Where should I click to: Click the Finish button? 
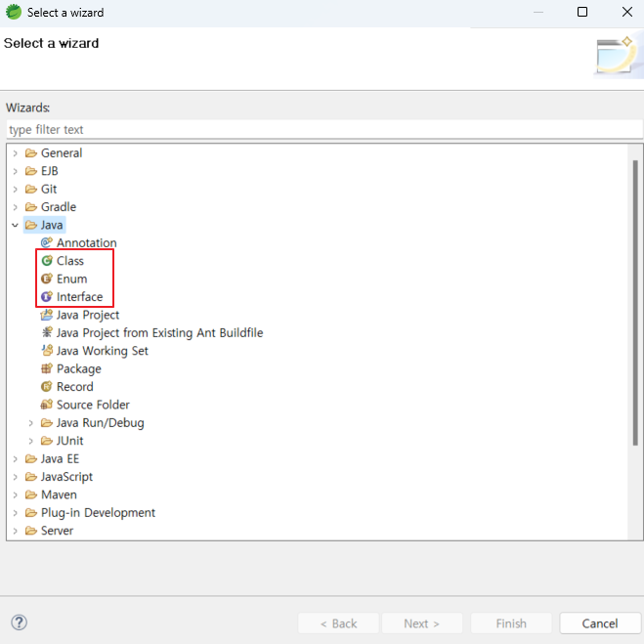point(511,623)
